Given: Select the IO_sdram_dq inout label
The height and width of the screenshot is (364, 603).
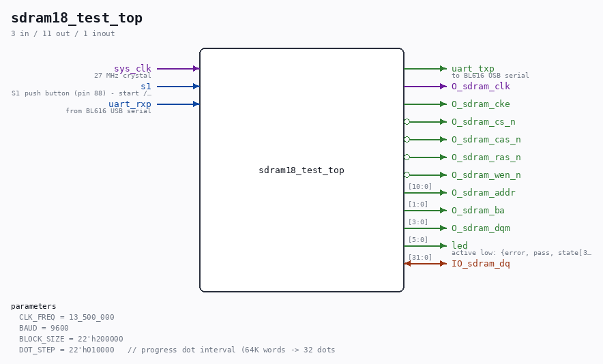Looking at the screenshot, I should [x=481, y=263].
